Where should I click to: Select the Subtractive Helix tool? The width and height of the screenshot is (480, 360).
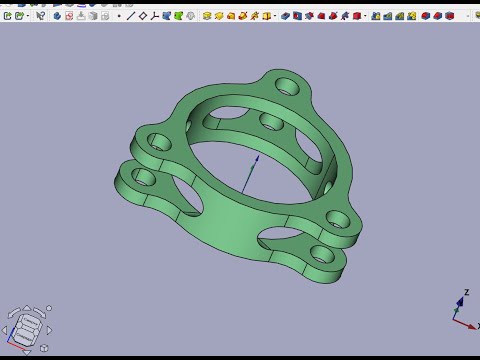[345, 16]
